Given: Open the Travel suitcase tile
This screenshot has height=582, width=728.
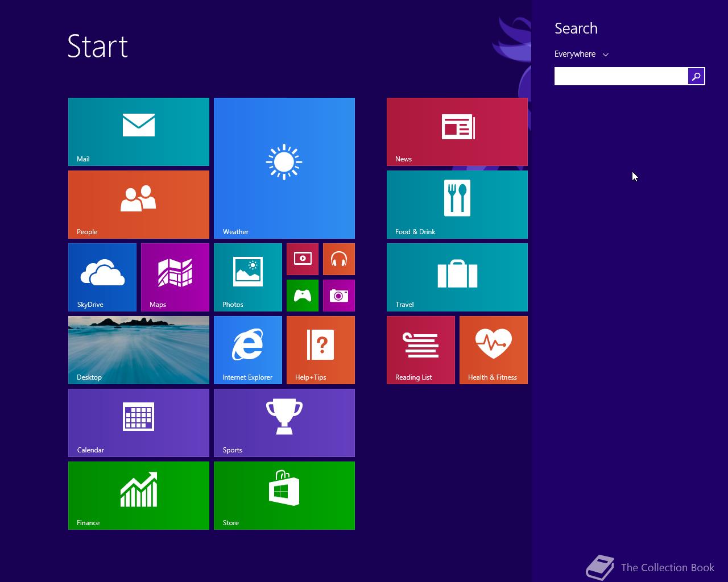Looking at the screenshot, I should pyautogui.click(x=457, y=277).
